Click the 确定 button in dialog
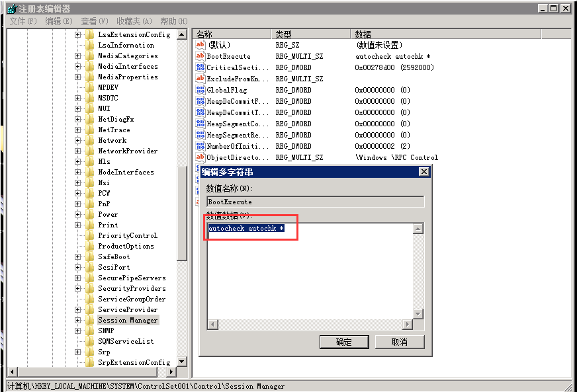The height and width of the screenshot is (392, 577). (x=344, y=342)
